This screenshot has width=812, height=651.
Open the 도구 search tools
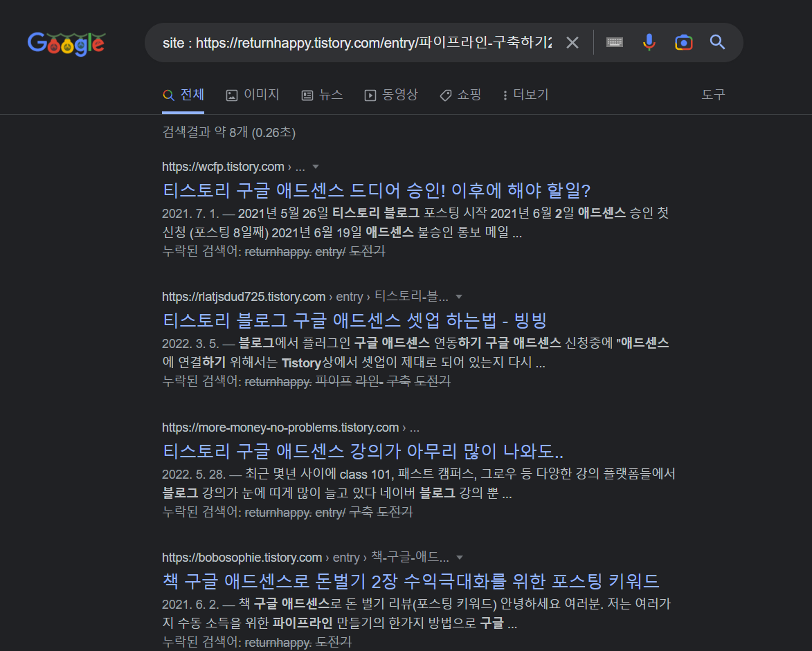point(713,95)
